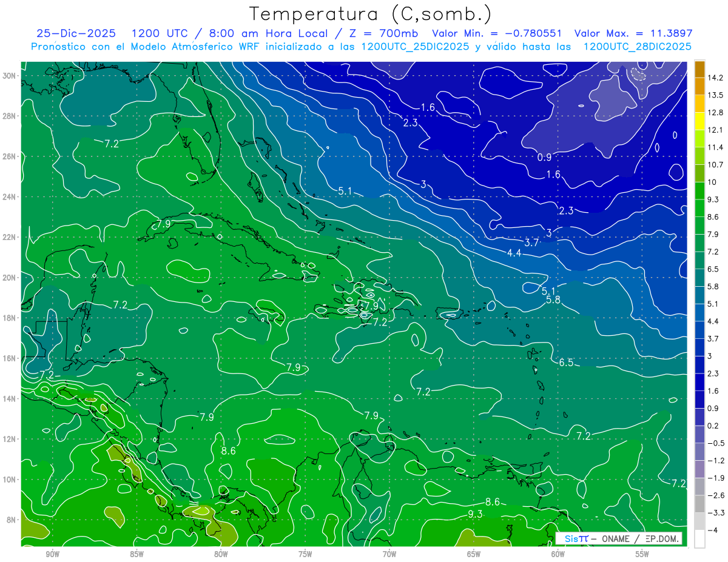Click the 14N latitude axis label
The image size is (728, 562).
(x=9, y=398)
